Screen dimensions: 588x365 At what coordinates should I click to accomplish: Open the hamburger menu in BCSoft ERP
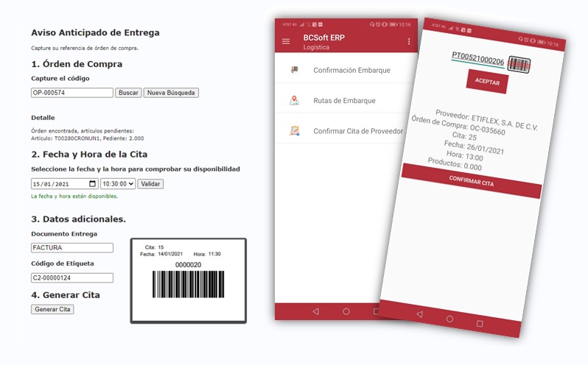click(x=286, y=41)
